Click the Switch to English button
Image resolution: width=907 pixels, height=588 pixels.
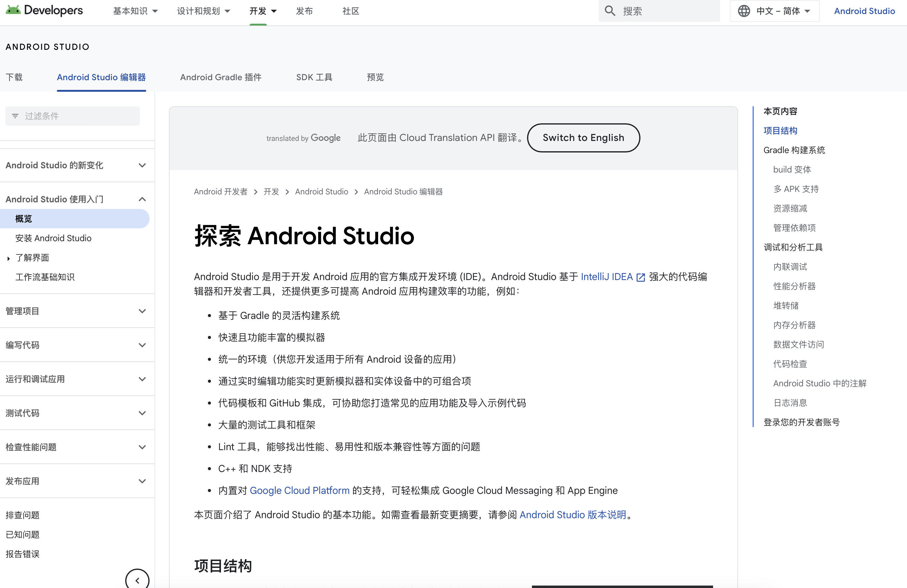[583, 138]
